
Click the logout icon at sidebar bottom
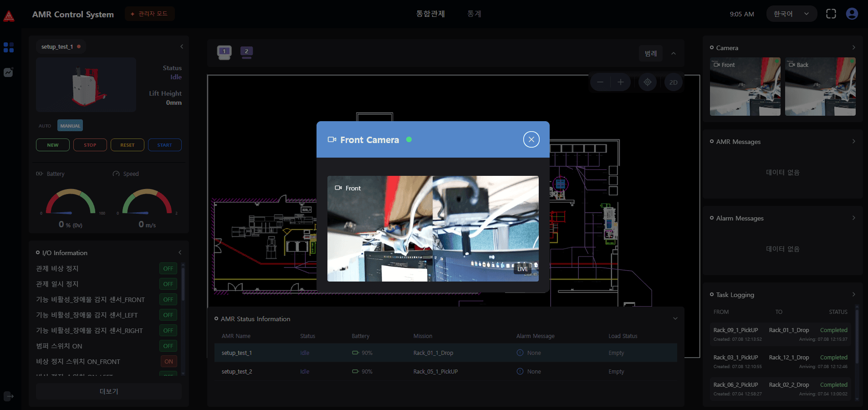pyautogui.click(x=9, y=396)
